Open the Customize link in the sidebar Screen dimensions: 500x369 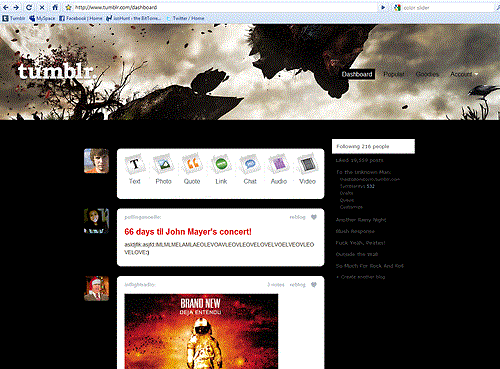point(351,207)
